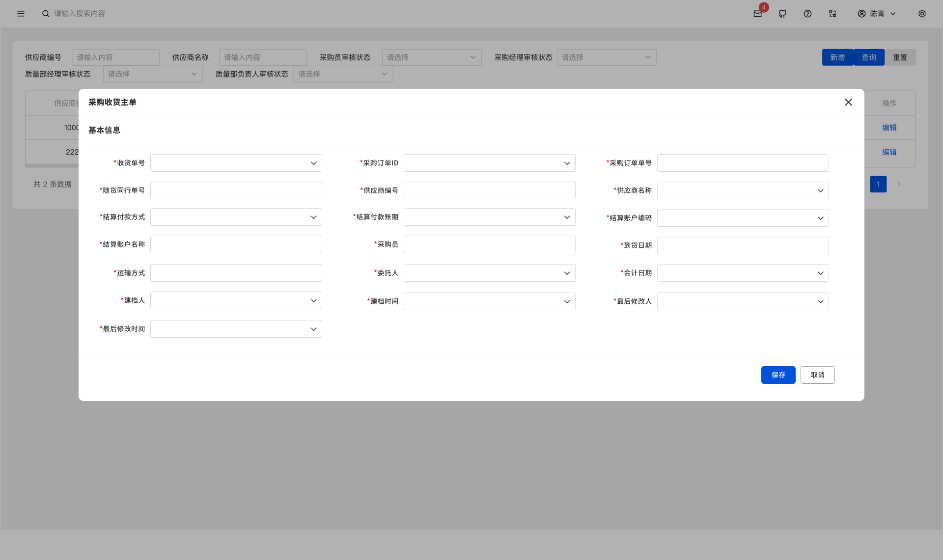This screenshot has height=560, width=943.
Task: Click the GitHub icon in header
Action: pos(783,14)
